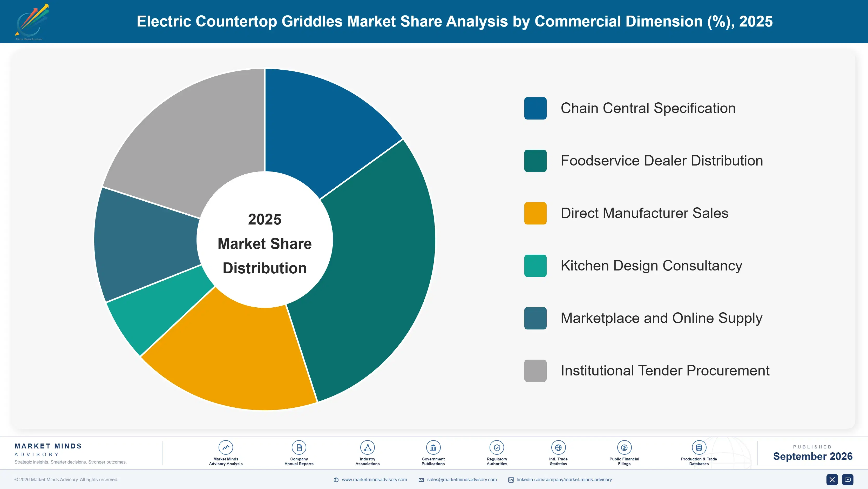Select the Kitchen Design Consultancy legend label
This screenshot has height=489, width=868.
pos(651,266)
